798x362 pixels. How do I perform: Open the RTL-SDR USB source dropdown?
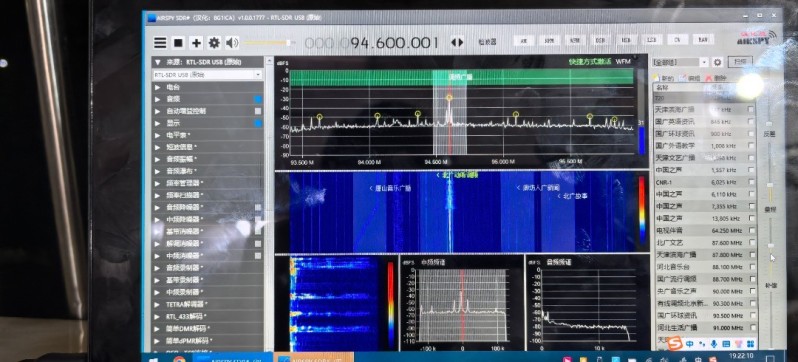(208, 75)
